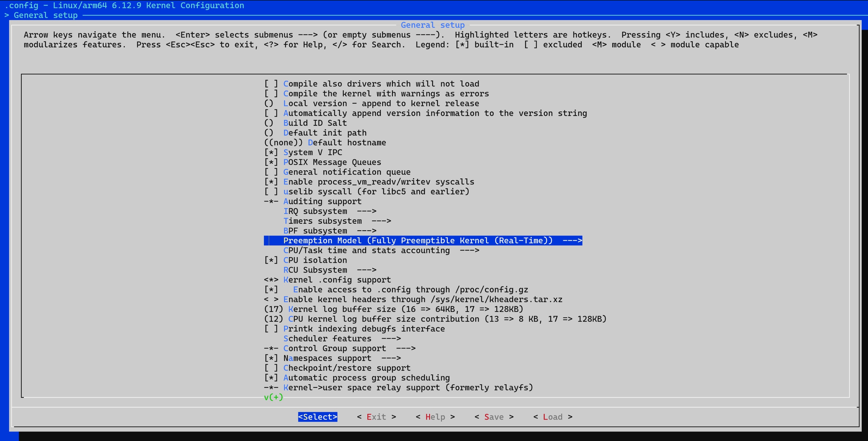Edit the 'Build ID Salt' value
This screenshot has width=868, height=441.
(x=305, y=123)
